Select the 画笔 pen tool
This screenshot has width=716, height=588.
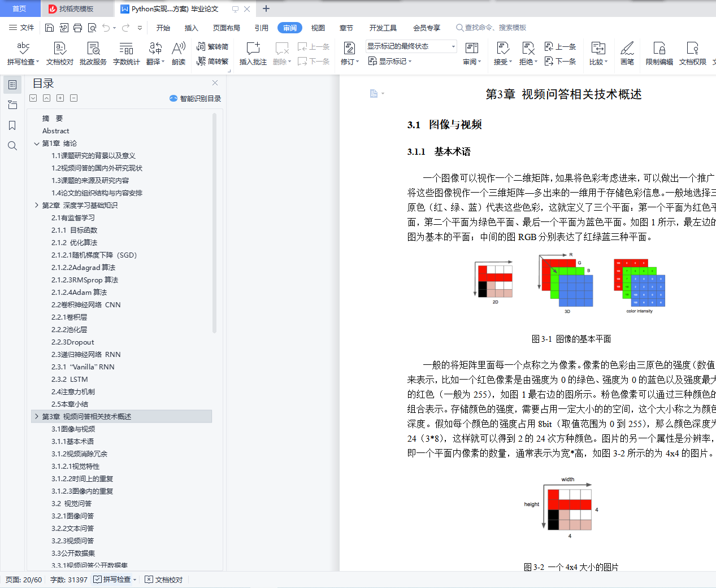pos(627,54)
